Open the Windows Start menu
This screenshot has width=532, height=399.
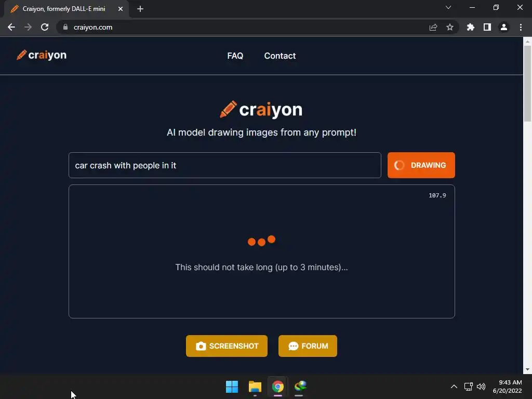coord(232,387)
